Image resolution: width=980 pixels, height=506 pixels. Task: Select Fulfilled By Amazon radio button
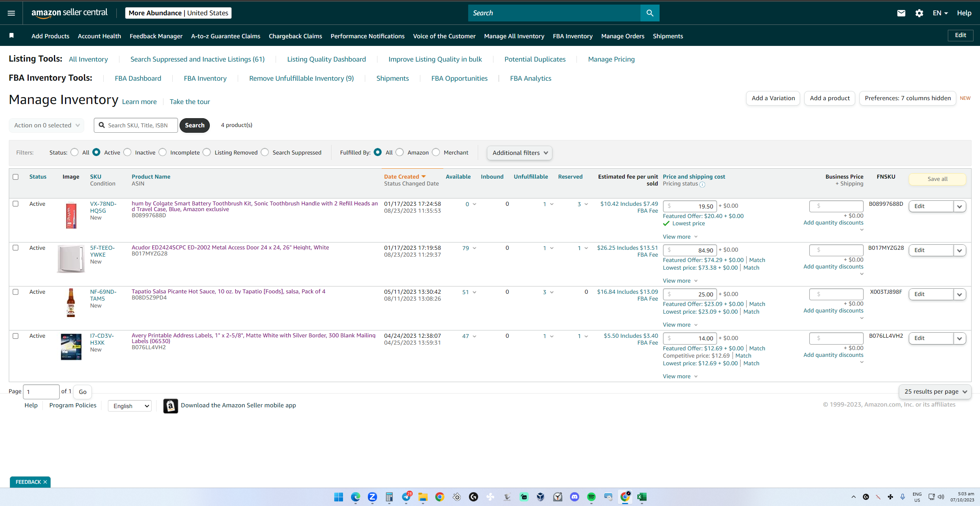tap(400, 152)
